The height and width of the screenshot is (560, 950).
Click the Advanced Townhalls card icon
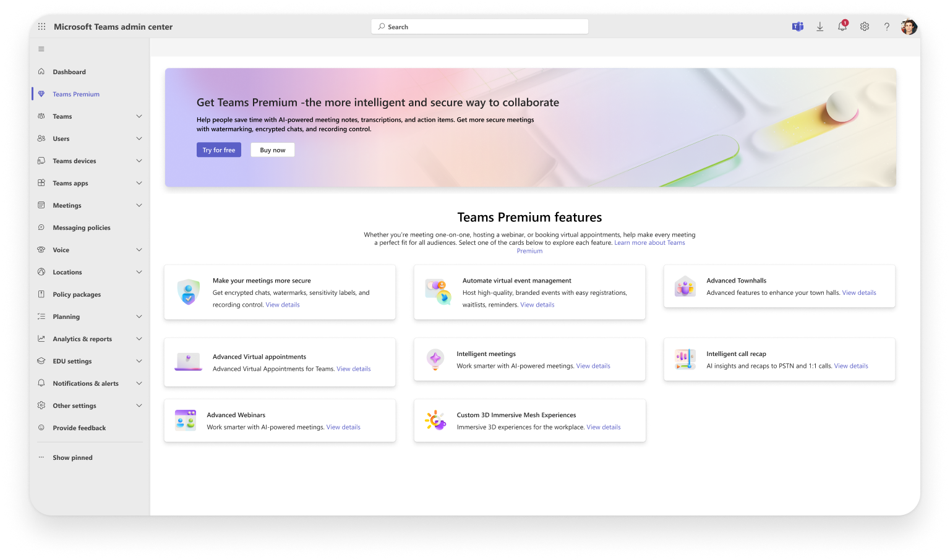[685, 286]
